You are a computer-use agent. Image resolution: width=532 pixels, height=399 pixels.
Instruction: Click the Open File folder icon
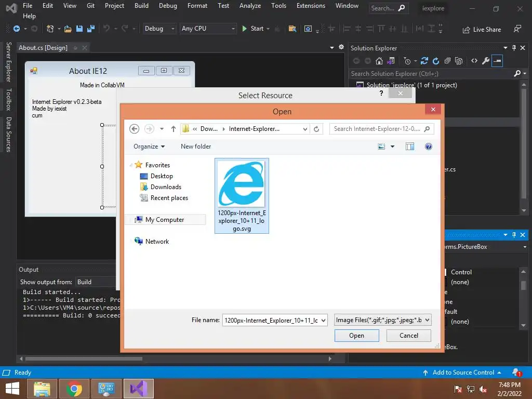[68, 29]
